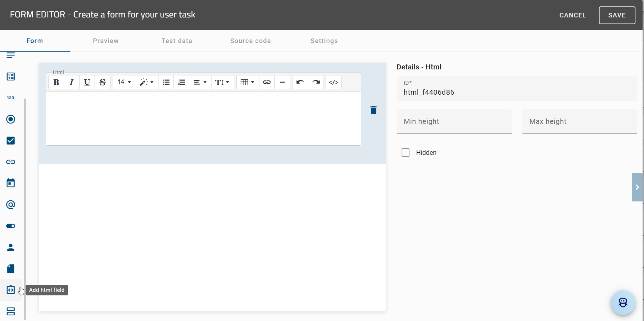
Task: Toggle underline formatting
Action: (x=87, y=82)
